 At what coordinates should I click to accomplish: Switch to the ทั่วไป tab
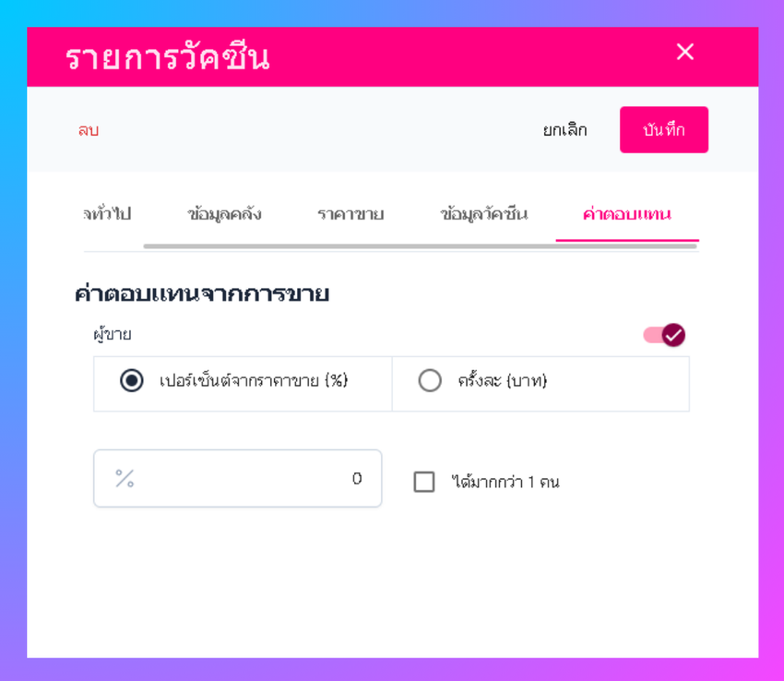point(107,214)
